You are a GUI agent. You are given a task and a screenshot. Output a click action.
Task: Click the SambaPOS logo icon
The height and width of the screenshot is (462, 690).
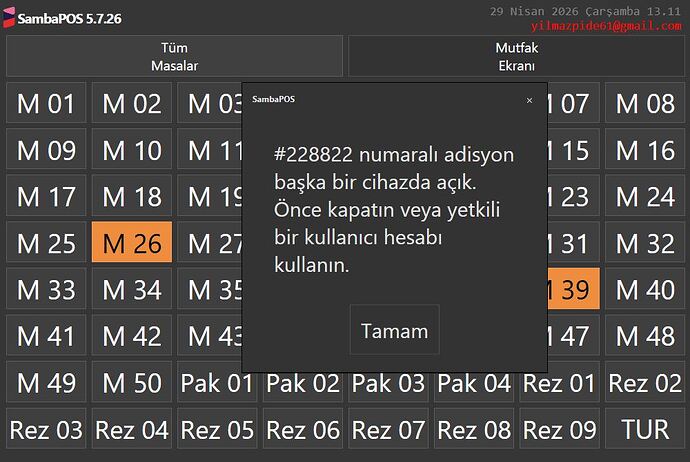tap(9, 18)
